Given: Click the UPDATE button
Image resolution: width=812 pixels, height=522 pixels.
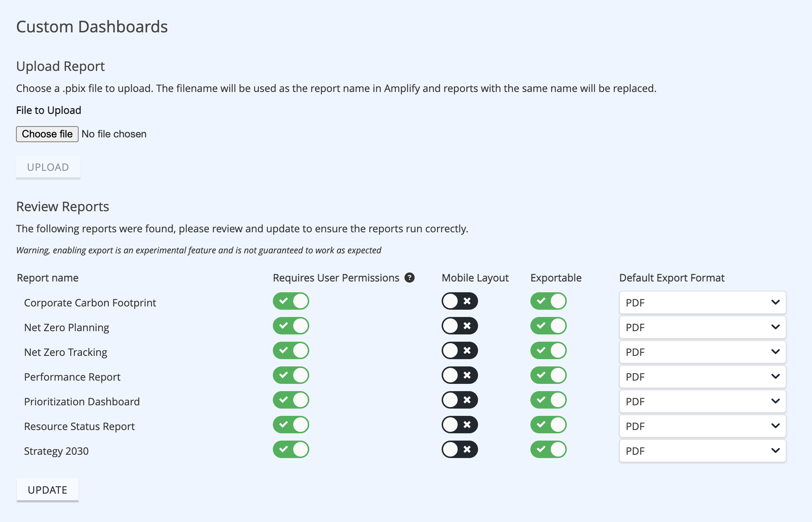Looking at the screenshot, I should point(48,490).
